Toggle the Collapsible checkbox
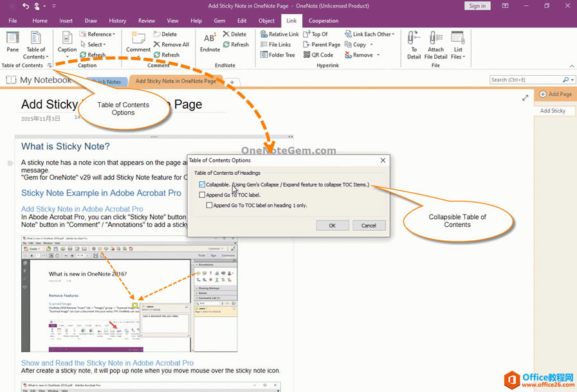The width and height of the screenshot is (577, 392). [202, 184]
